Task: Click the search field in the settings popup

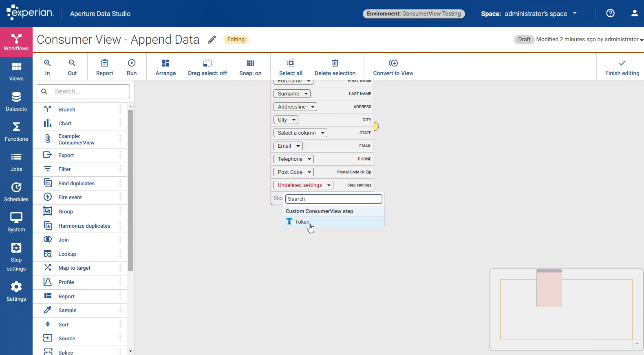Action: tap(333, 199)
